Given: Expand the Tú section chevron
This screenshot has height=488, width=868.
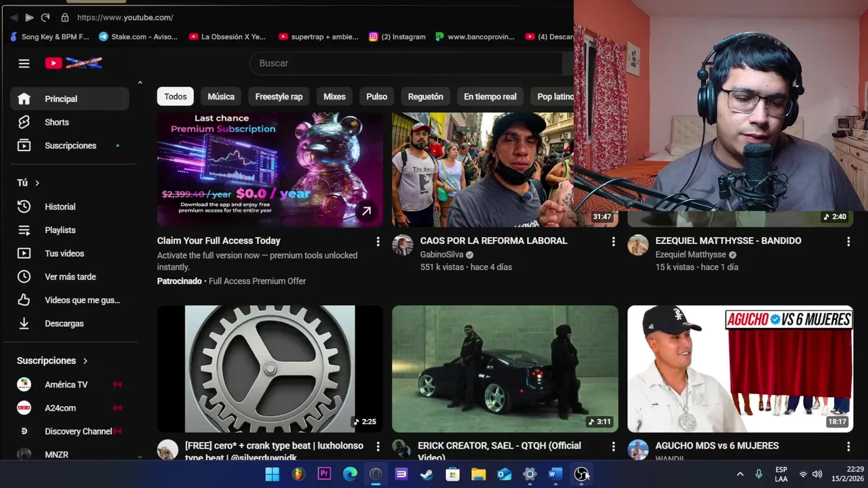Looking at the screenshot, I should (37, 183).
